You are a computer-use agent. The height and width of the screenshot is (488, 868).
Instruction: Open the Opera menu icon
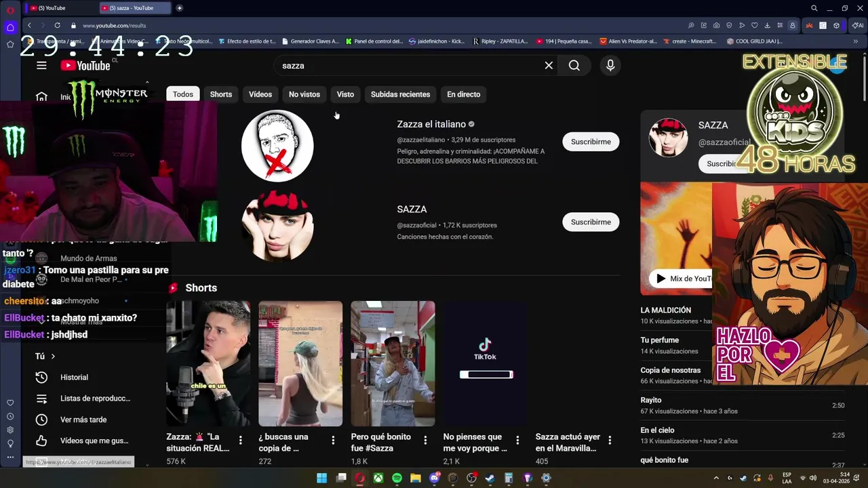[x=9, y=9]
